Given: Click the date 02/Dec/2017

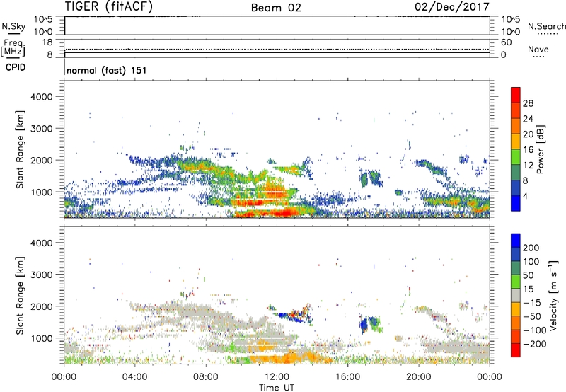Looking at the screenshot, I should click(452, 7).
